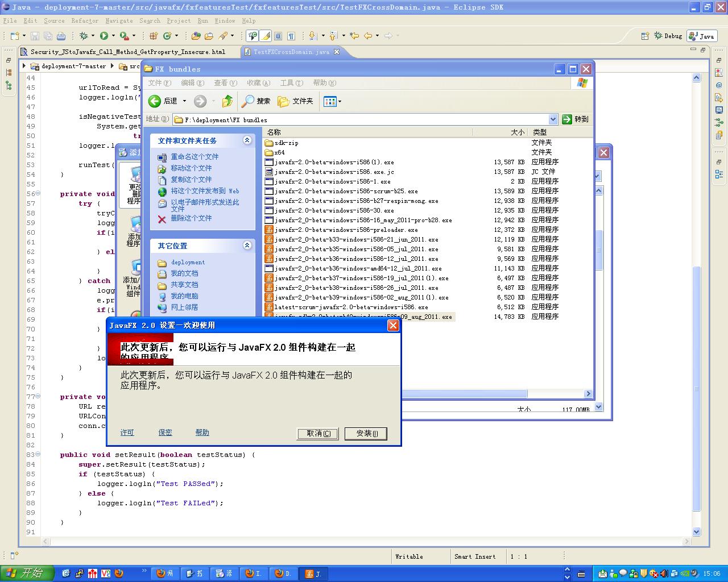Click the 安装(I) install button
The width and height of the screenshot is (728, 582).
click(367, 434)
